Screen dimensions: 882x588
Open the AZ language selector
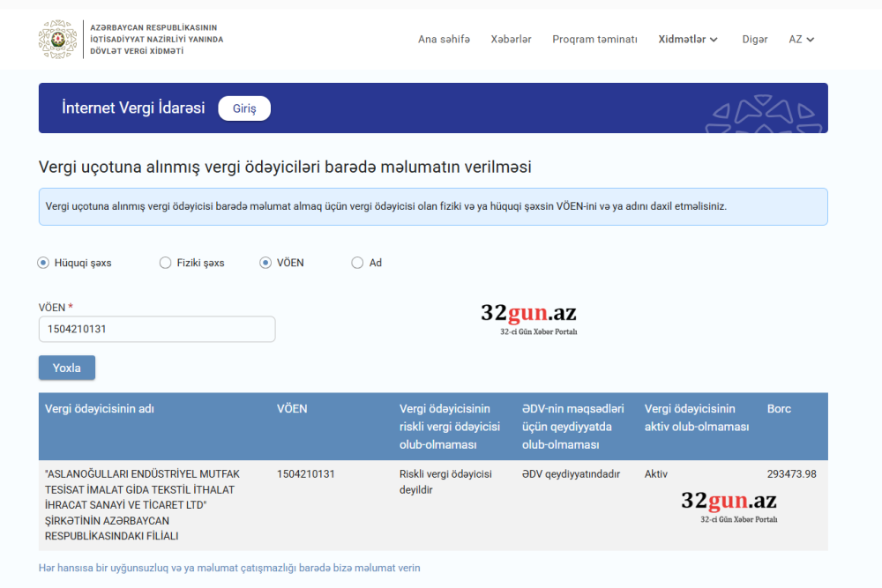coord(801,40)
